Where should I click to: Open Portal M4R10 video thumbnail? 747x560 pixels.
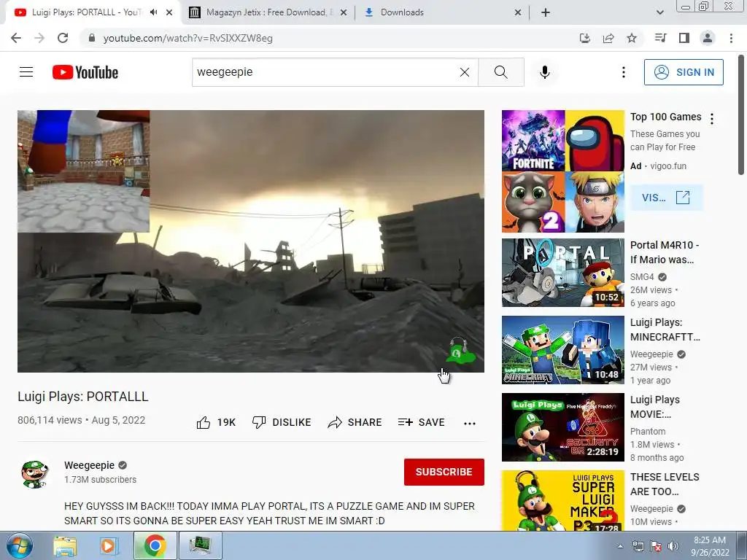coord(562,273)
